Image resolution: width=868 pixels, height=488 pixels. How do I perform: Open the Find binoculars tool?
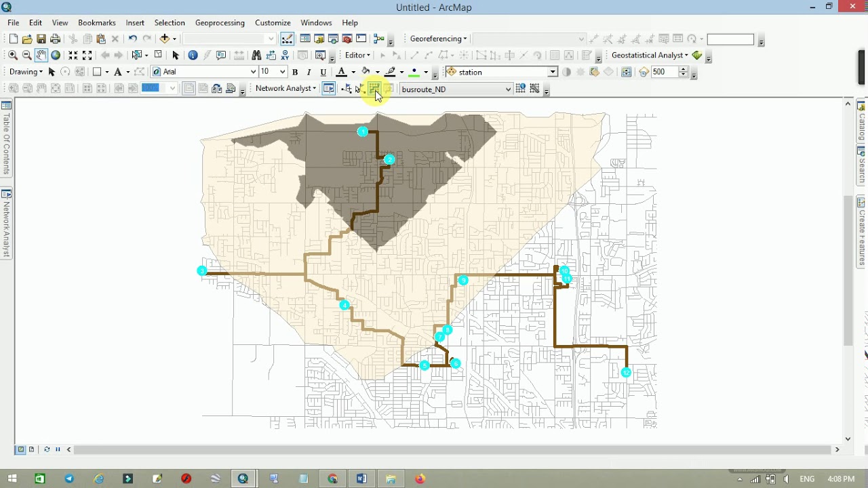point(256,55)
